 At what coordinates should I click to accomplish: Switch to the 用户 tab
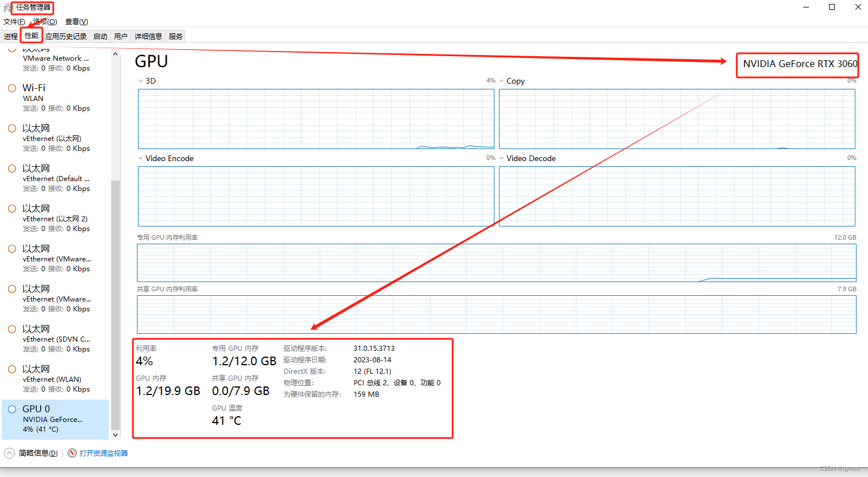click(121, 36)
